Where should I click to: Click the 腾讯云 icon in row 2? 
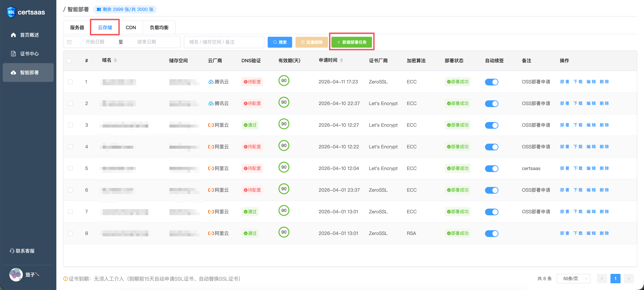211,103
